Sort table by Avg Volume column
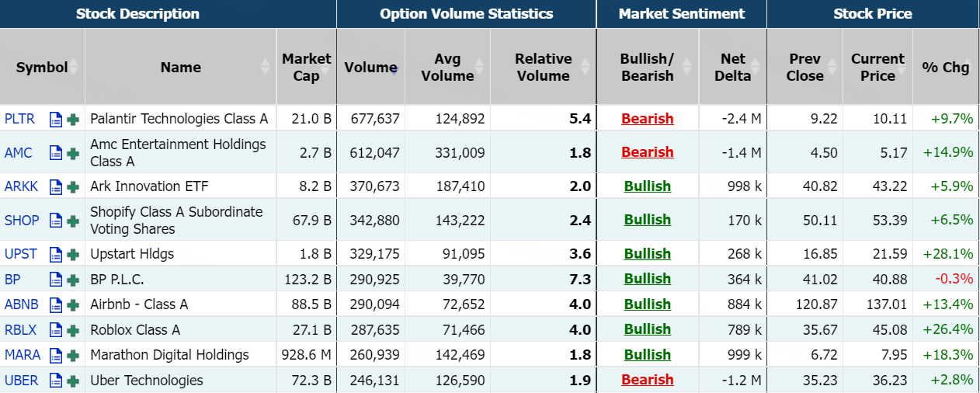The width and height of the screenshot is (980, 393). [447, 68]
